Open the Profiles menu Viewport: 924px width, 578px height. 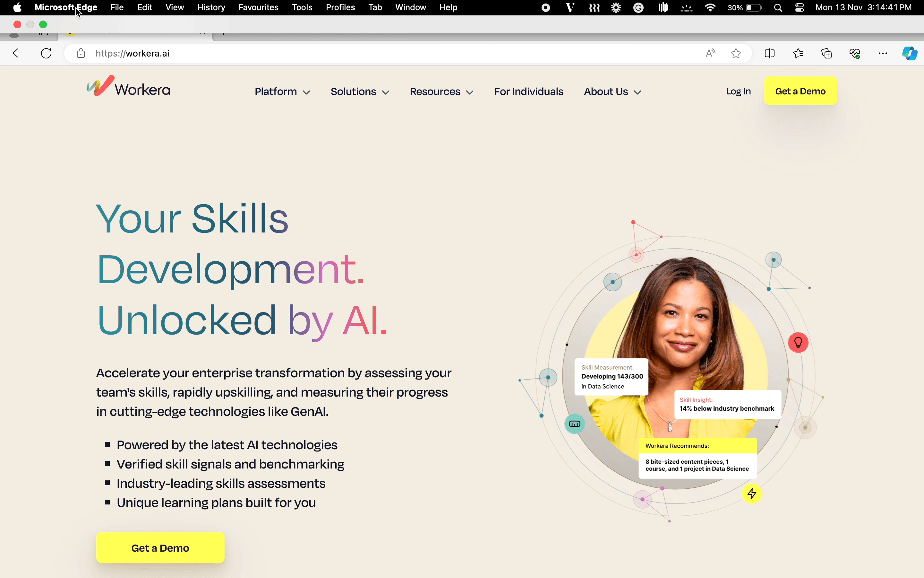coord(340,8)
